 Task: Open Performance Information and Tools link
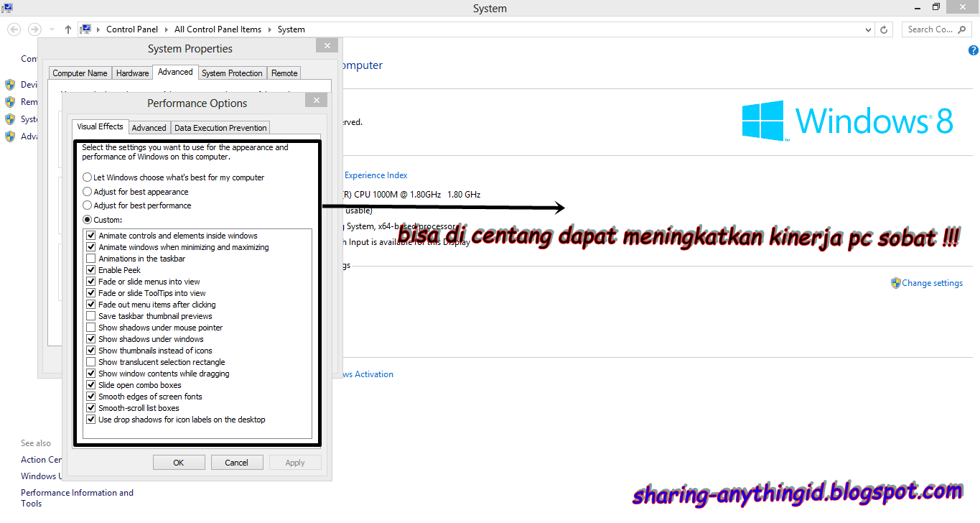77,498
